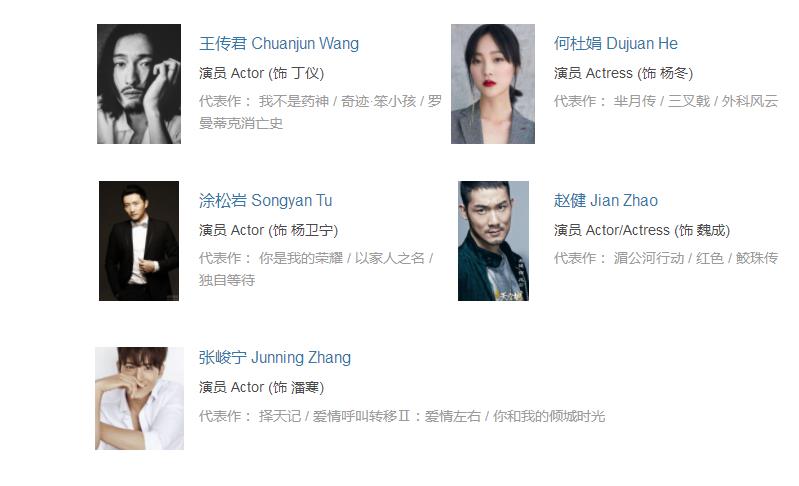Viewport: 799px width, 486px height.
Task: Select 鲛珠传 in Jian Zhao's works
Action: (757, 258)
